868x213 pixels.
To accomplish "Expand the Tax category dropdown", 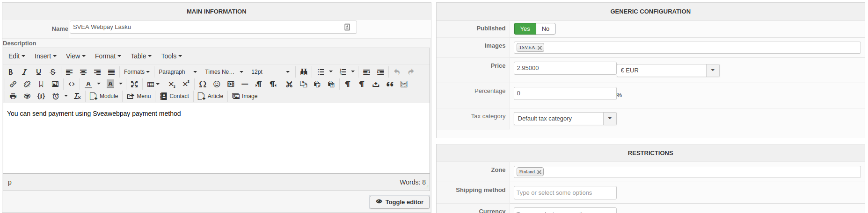I will pyautogui.click(x=609, y=119).
